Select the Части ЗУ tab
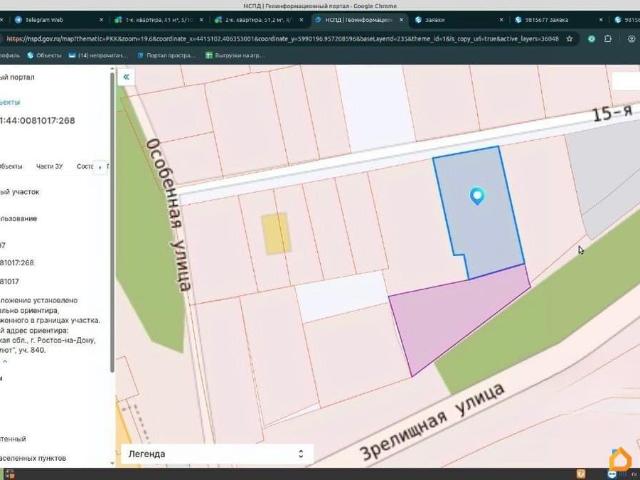 coord(49,166)
